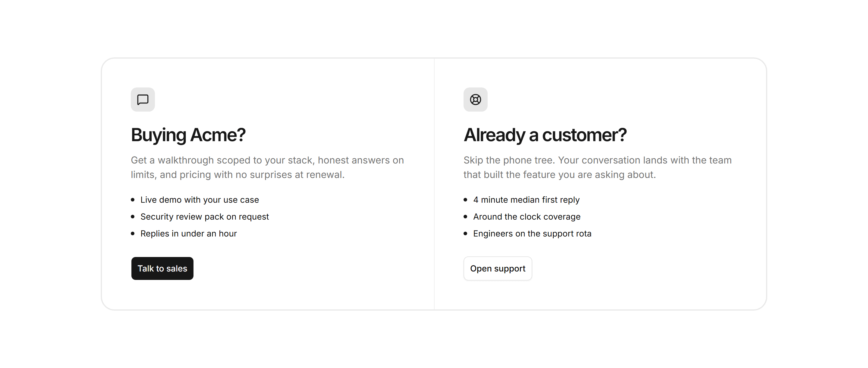This screenshot has height=368, width=868.
Task: Click Engineers on the support rota
Action: tap(532, 233)
